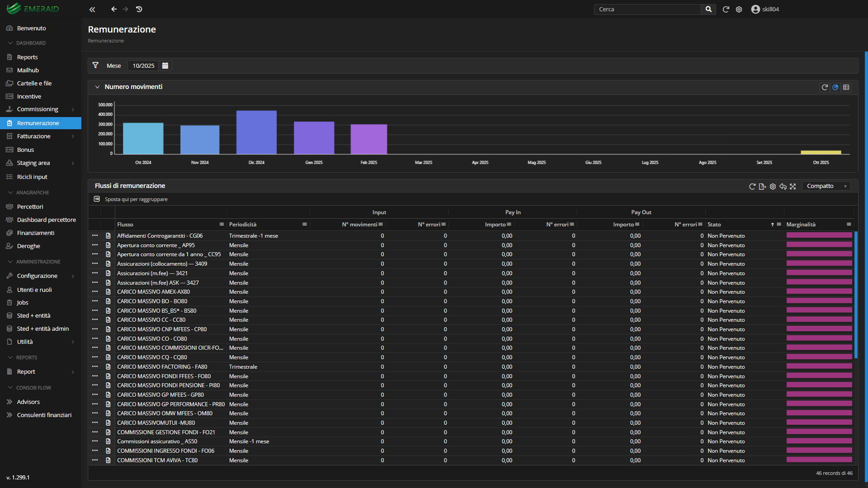The height and width of the screenshot is (488, 868).
Task: Click the search magnifier button
Action: 708,9
